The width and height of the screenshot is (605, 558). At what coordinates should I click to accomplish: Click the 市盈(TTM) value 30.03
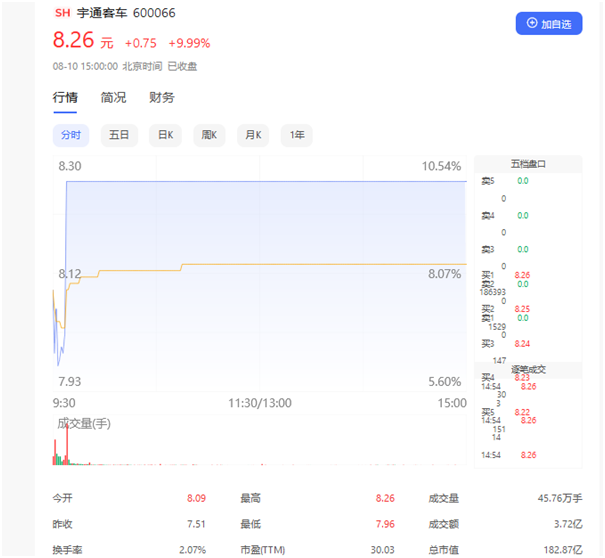pyautogui.click(x=383, y=550)
